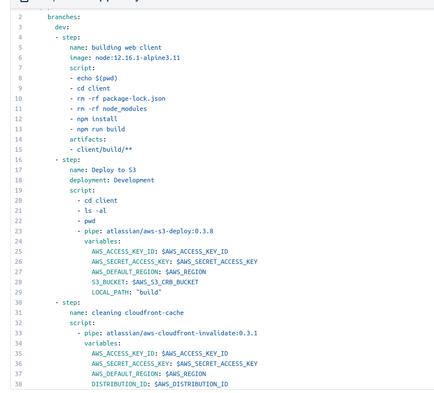Click AWS_ACCESS_KEY_ID on line 35
Screen dimensions: 434x393
[123, 354]
